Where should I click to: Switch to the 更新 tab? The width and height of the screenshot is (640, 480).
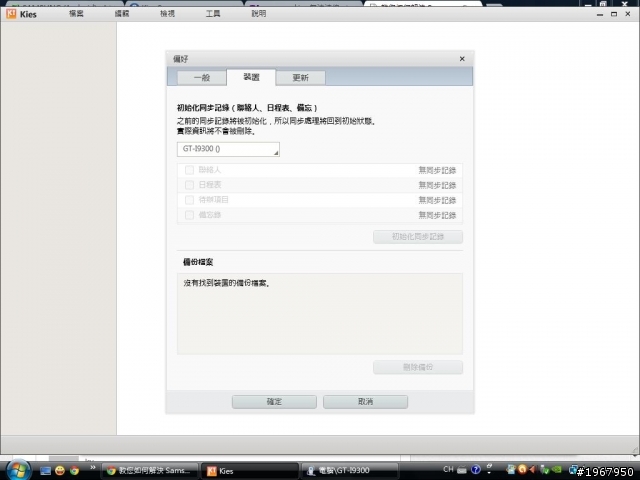pos(301,78)
